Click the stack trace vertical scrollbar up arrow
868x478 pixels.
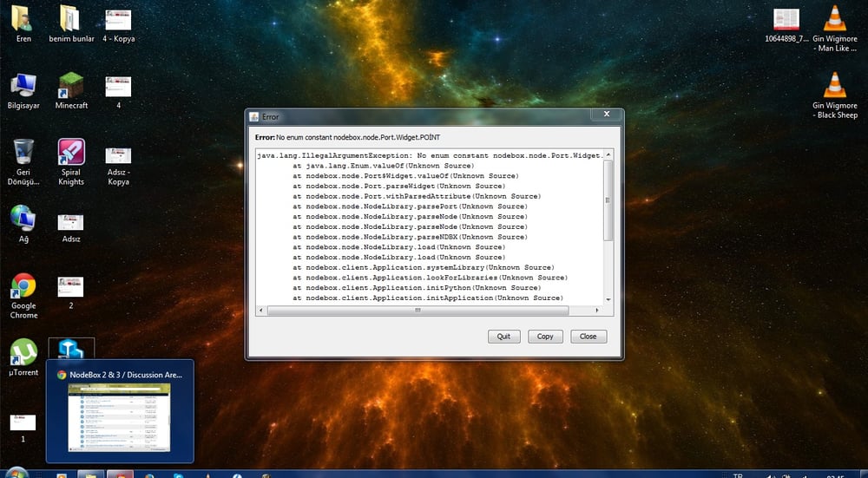(608, 155)
